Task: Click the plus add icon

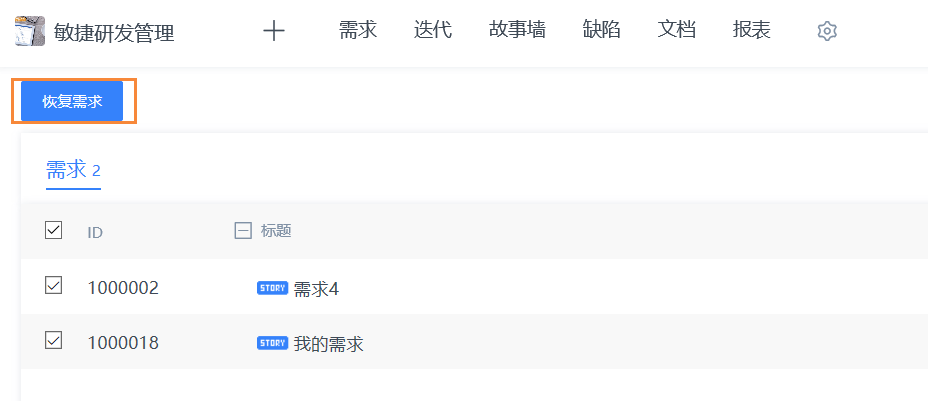Action: [273, 30]
